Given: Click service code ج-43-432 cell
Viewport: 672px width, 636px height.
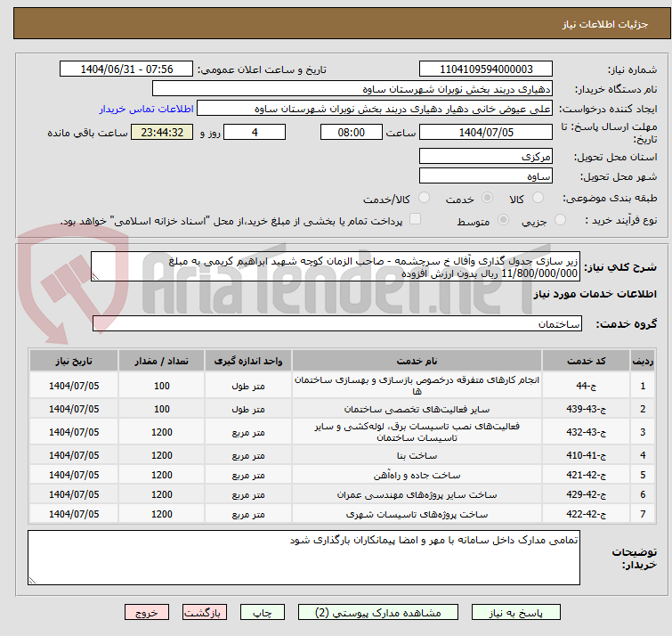Looking at the screenshot, I should 586,432.
